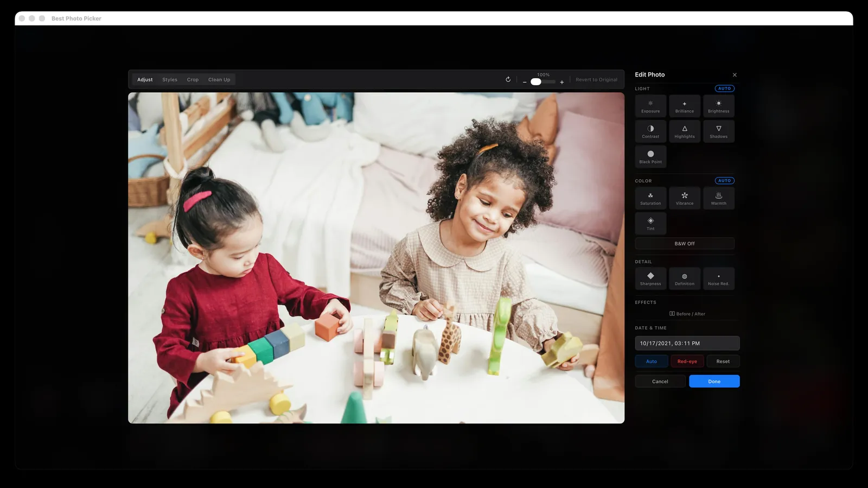Switch to the Crop tab

click(193, 80)
